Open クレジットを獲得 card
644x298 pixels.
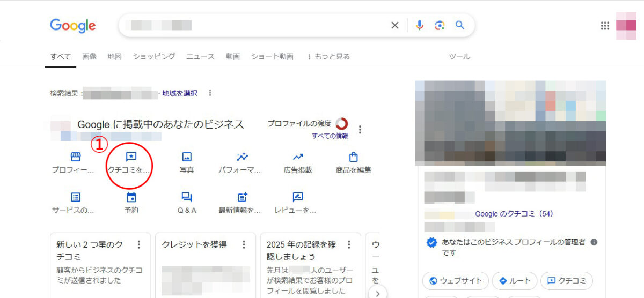pos(206,265)
